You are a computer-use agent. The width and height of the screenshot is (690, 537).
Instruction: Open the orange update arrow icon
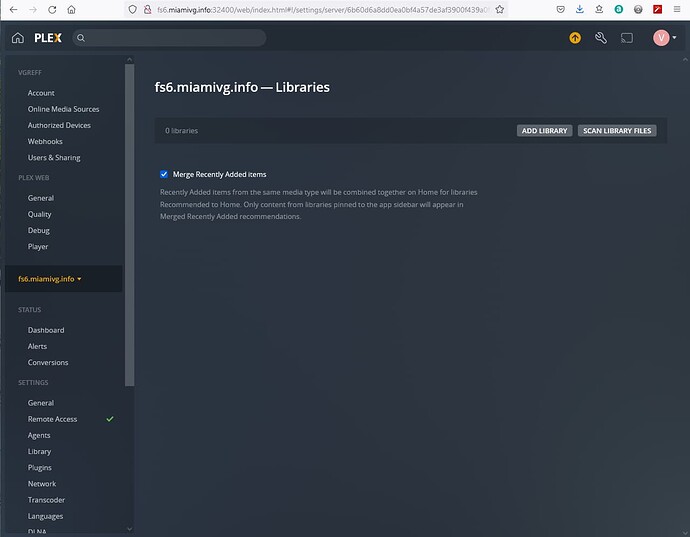coord(575,38)
